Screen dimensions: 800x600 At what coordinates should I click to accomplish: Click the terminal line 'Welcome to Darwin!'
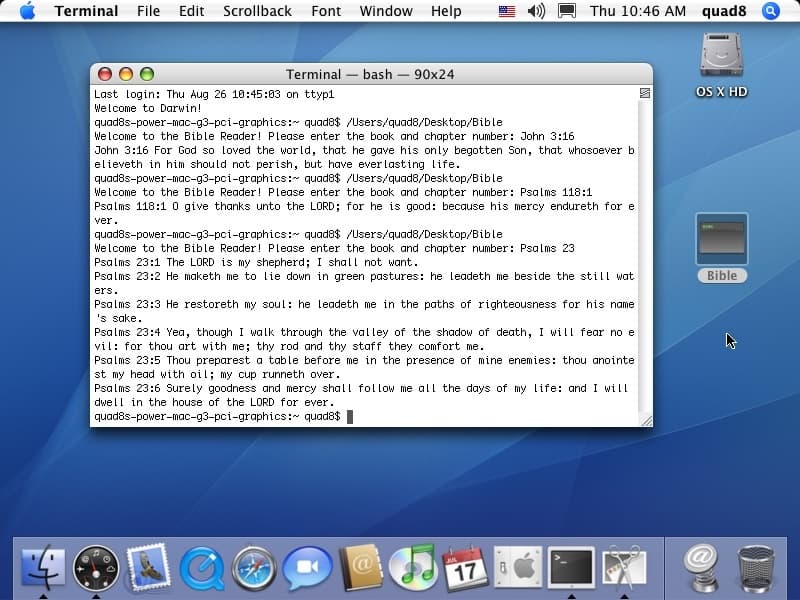click(148, 108)
